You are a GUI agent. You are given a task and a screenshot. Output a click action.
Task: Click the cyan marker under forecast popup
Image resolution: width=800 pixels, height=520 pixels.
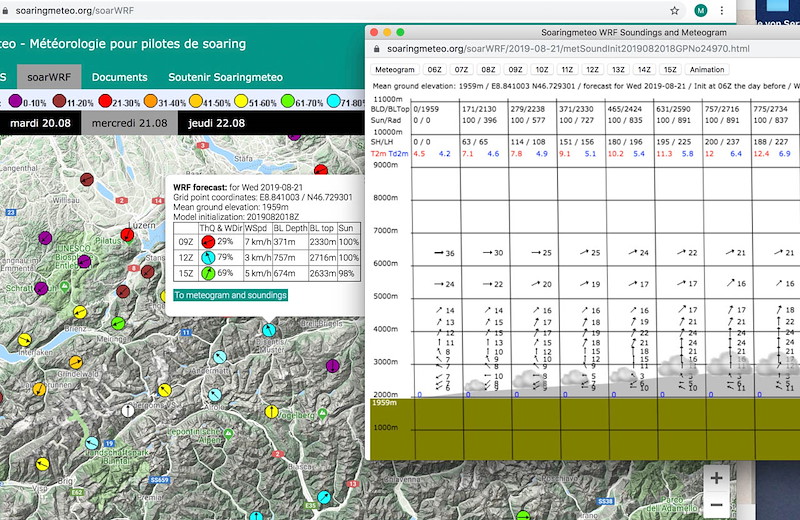tap(269, 329)
